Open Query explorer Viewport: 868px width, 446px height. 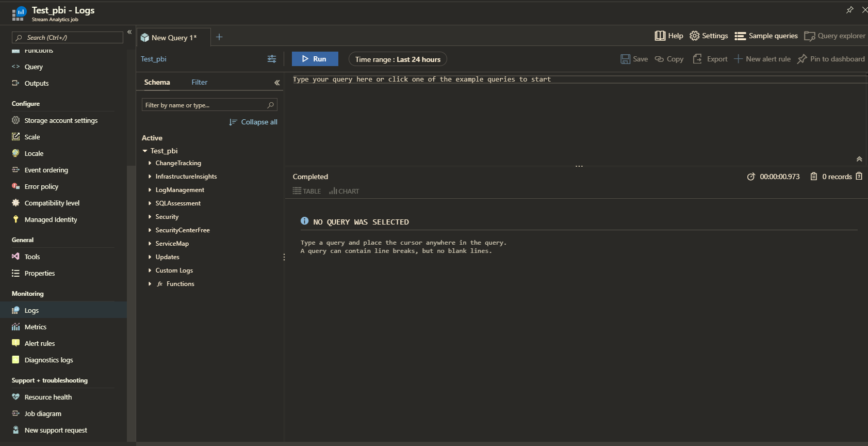(x=834, y=36)
